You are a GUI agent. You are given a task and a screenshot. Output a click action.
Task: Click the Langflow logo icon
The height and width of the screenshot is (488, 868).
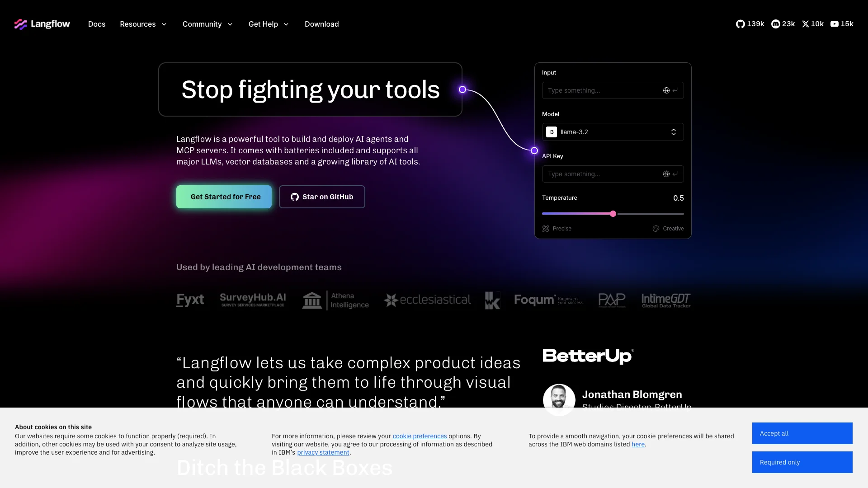[x=20, y=24]
